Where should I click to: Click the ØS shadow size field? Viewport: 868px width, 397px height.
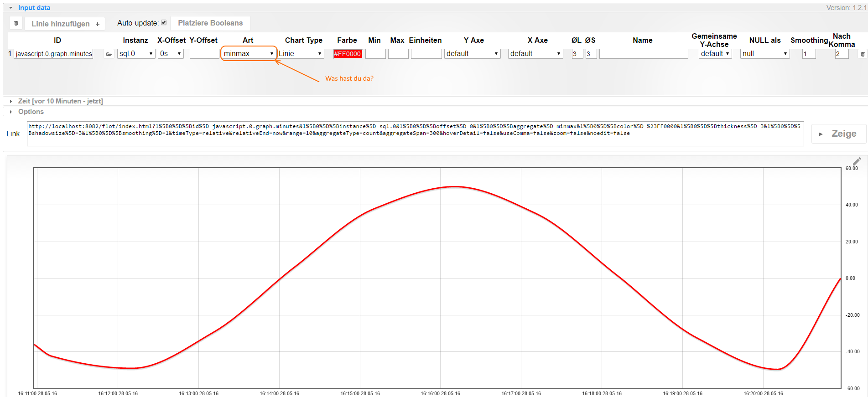(x=591, y=54)
